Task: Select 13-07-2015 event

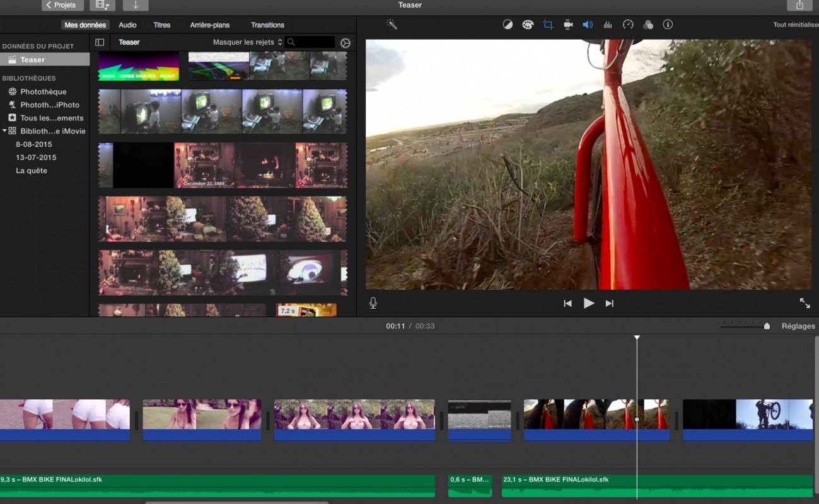Action: click(36, 158)
